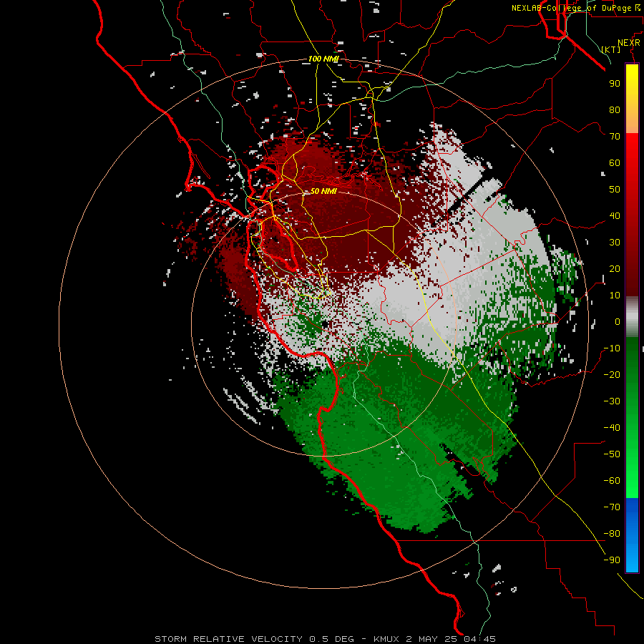Click the 30 value on the velocity scale
Viewport: 644px width, 644px height.
tap(615, 243)
